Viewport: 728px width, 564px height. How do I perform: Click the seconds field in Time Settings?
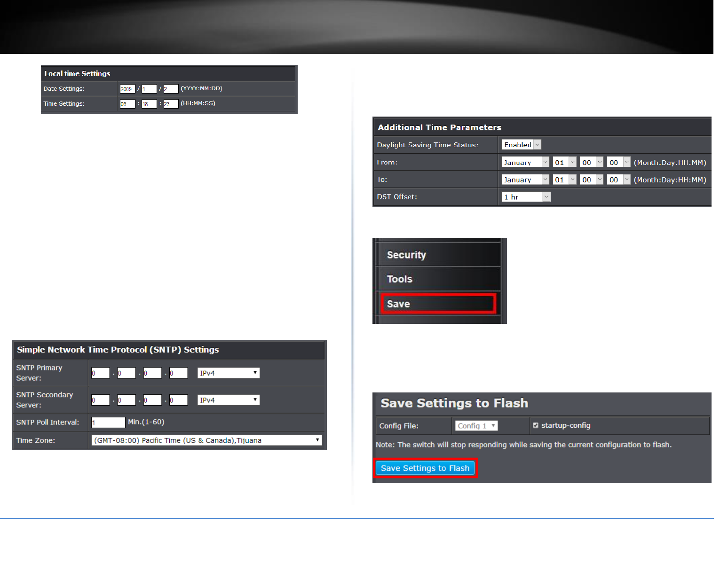(171, 104)
